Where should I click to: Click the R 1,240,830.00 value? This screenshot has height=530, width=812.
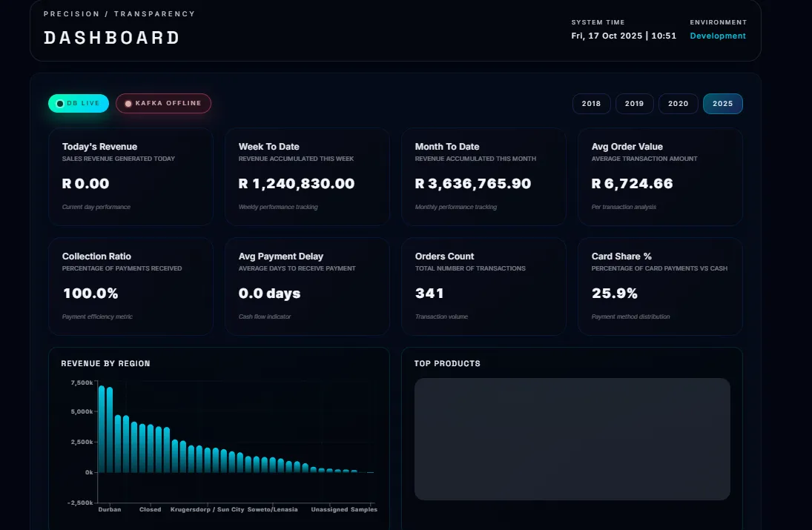click(296, 184)
